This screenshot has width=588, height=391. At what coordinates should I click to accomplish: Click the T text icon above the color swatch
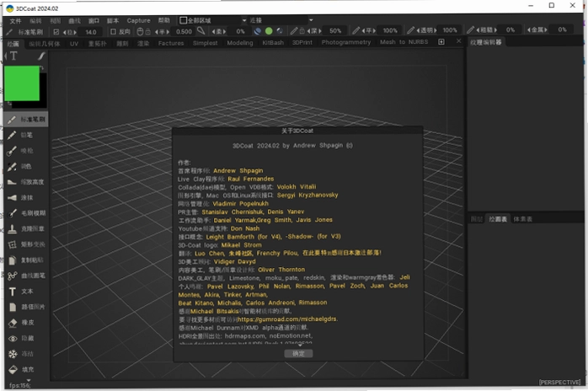pyautogui.click(x=13, y=56)
